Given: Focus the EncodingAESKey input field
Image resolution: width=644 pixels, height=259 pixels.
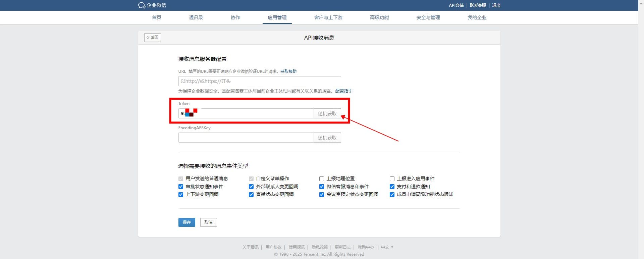Looking at the screenshot, I should [x=246, y=138].
